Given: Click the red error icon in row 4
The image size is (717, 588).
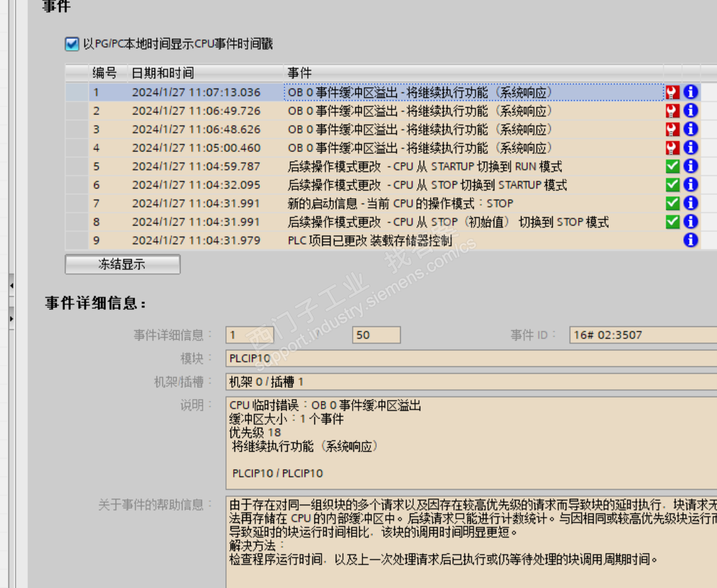Looking at the screenshot, I should click(x=672, y=147).
